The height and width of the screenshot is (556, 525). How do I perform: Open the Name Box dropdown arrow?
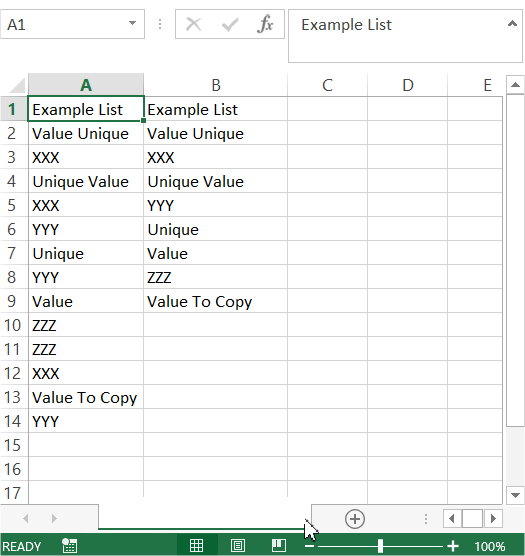[133, 23]
